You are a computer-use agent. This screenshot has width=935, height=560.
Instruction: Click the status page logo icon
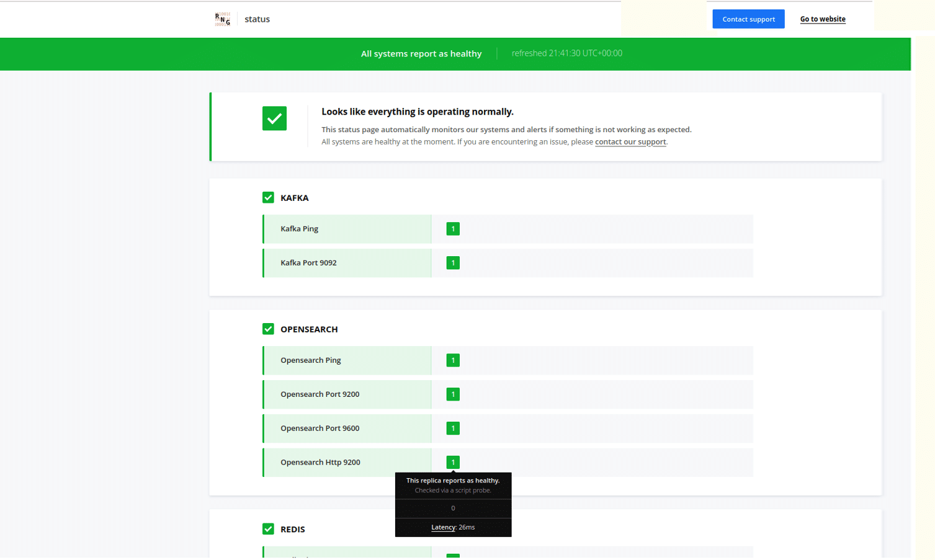222,19
